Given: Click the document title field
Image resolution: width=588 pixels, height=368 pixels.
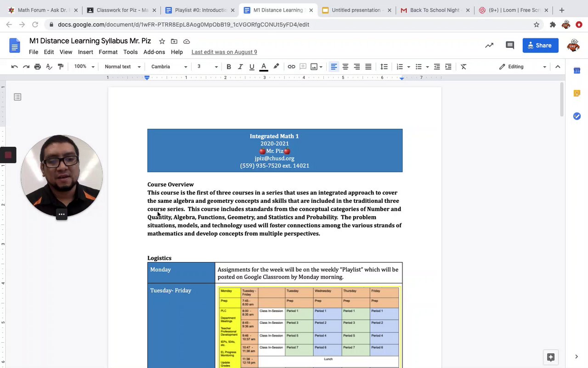Looking at the screenshot, I should [90, 41].
